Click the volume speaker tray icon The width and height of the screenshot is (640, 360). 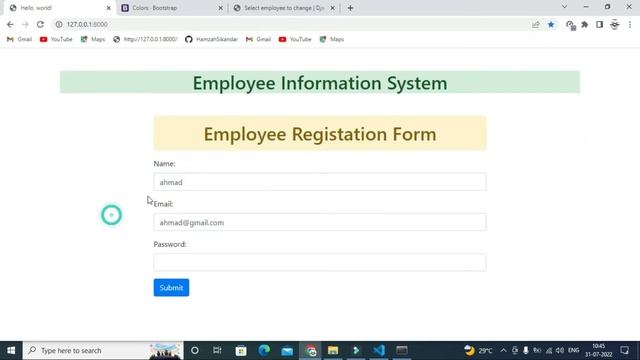point(560,350)
